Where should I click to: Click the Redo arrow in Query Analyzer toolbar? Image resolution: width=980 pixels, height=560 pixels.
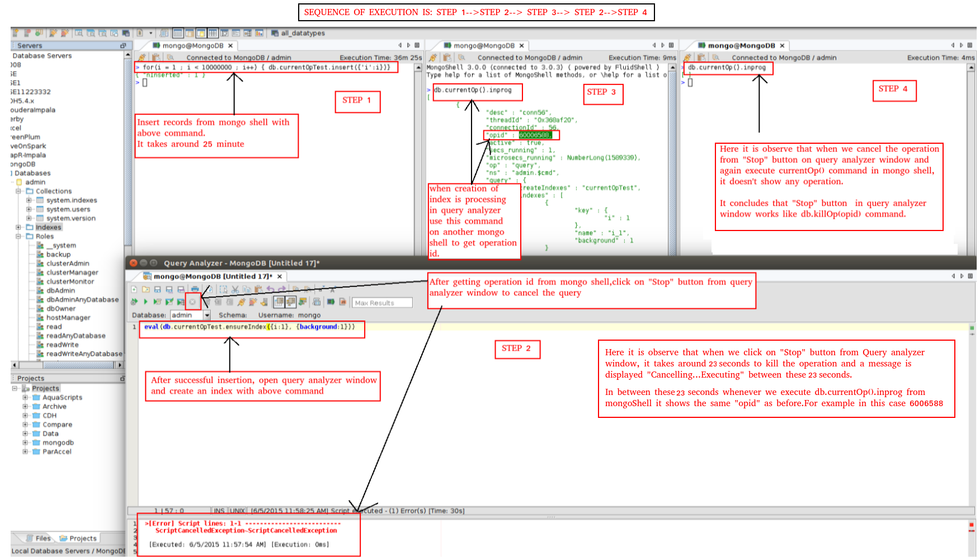(x=282, y=289)
